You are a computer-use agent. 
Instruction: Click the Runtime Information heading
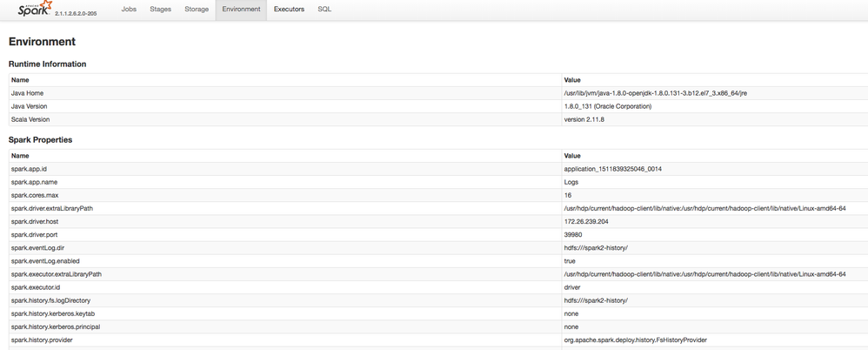(x=47, y=64)
